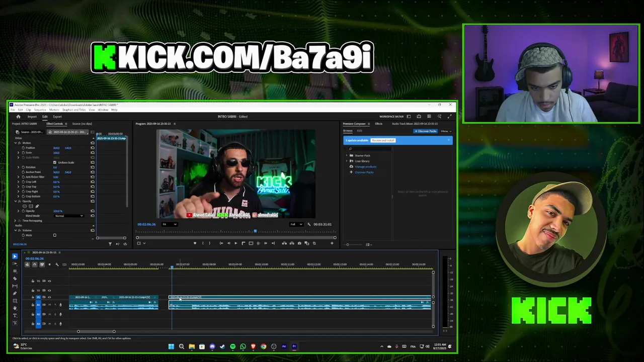This screenshot has width=644, height=362.
Task: Select the Track Select Forward tool
Action: pyautogui.click(x=15, y=263)
